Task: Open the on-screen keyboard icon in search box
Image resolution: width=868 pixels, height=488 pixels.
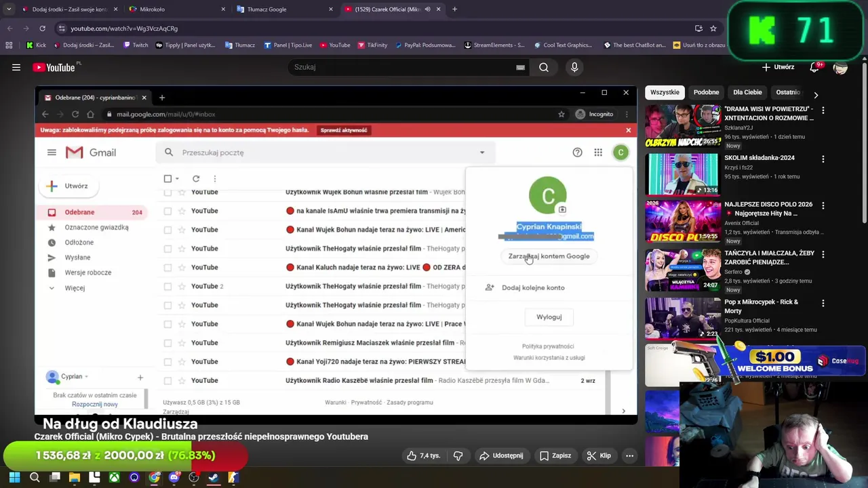Action: [x=520, y=67]
